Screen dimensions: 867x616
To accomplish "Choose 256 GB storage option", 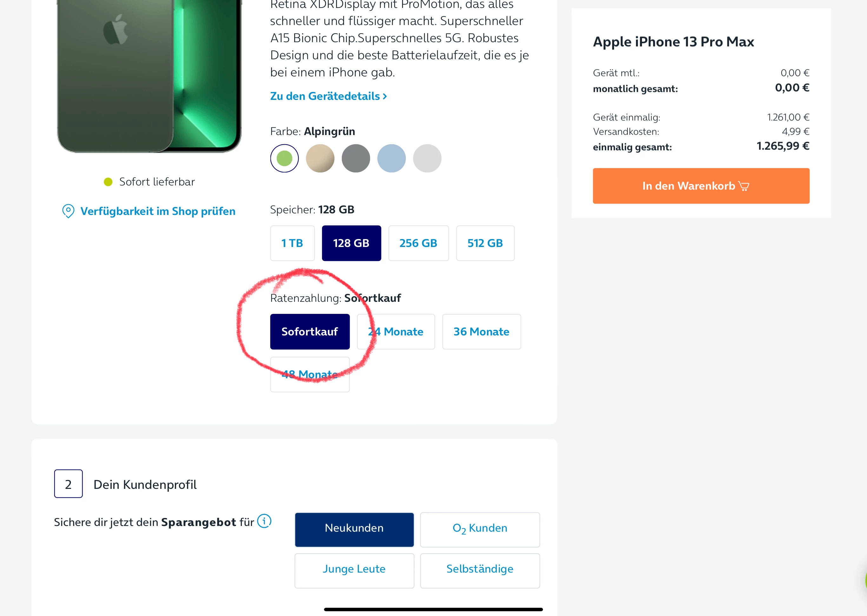I will 418,243.
